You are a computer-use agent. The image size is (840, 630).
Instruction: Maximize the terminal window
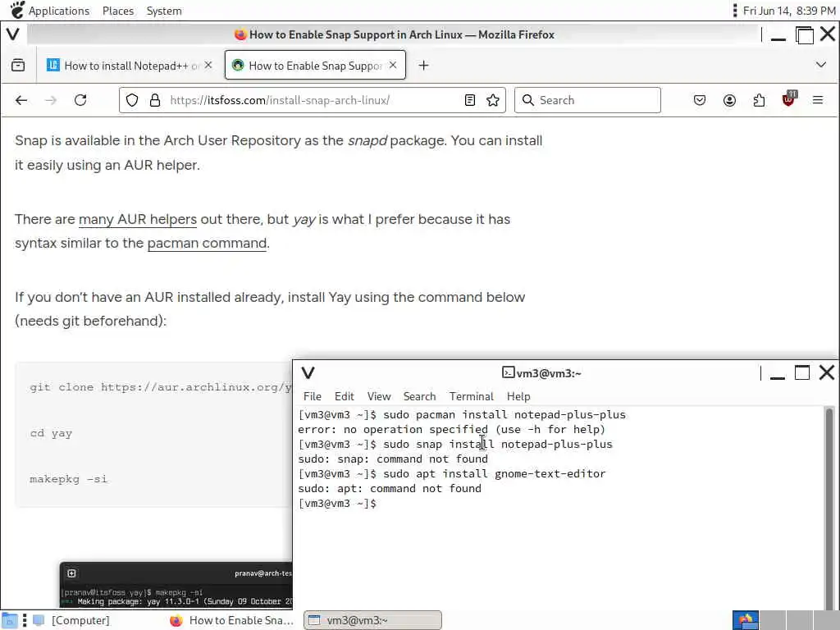point(802,372)
